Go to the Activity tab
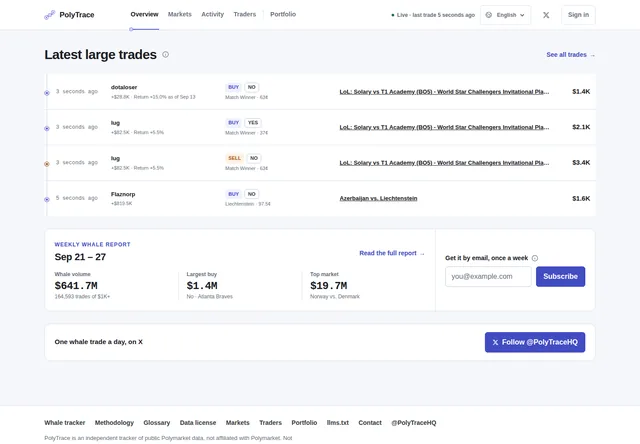640x444 pixels. pos(212,14)
